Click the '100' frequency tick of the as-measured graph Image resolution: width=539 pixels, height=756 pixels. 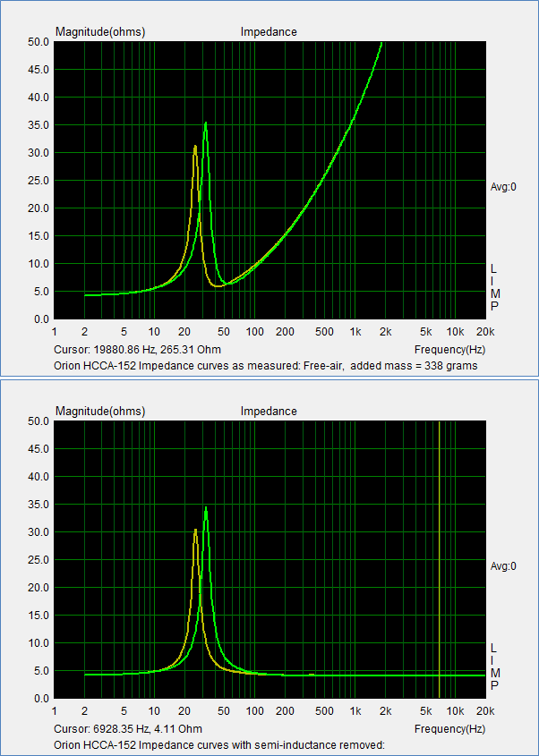coord(255,332)
